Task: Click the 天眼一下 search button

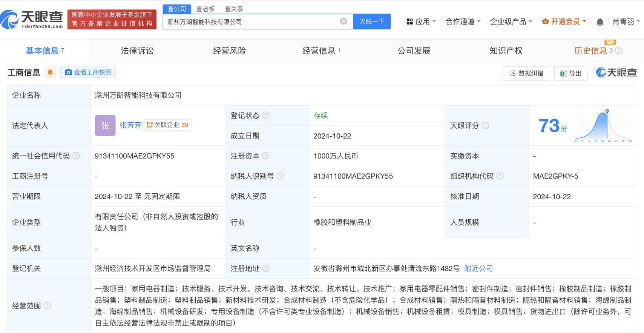Action: click(x=372, y=22)
